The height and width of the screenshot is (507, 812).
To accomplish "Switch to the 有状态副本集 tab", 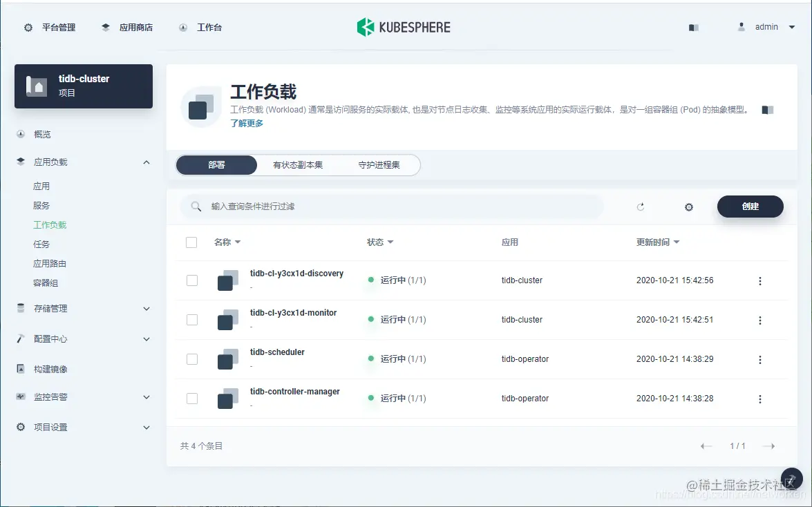I will pos(298,164).
